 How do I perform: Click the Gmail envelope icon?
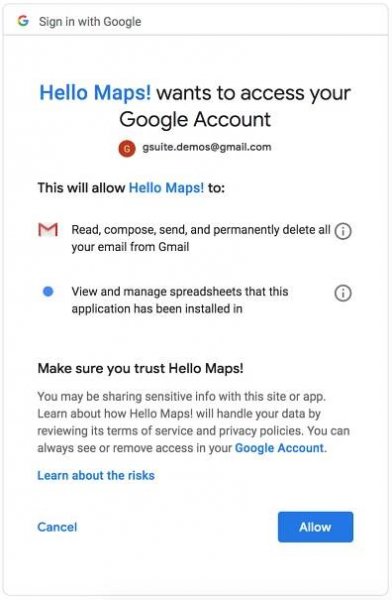48,230
